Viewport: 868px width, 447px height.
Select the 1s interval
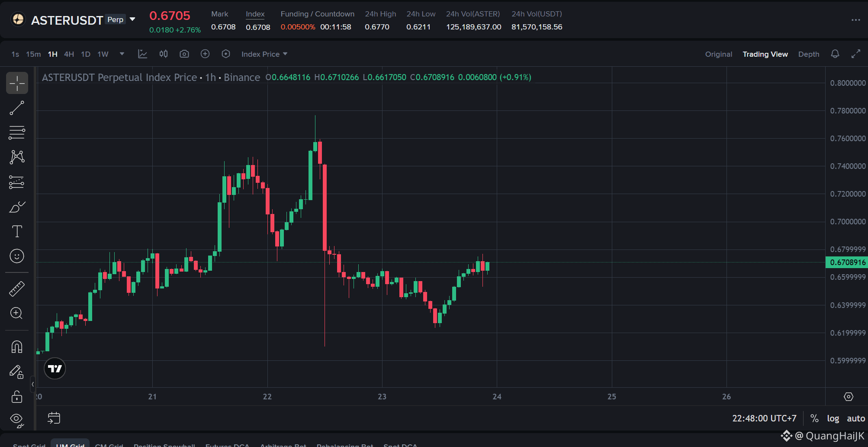point(15,54)
